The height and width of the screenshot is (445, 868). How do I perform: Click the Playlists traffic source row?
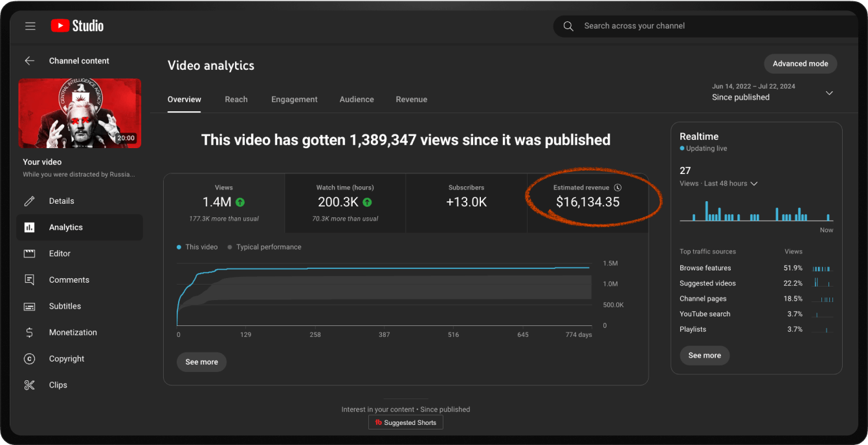[757, 329]
